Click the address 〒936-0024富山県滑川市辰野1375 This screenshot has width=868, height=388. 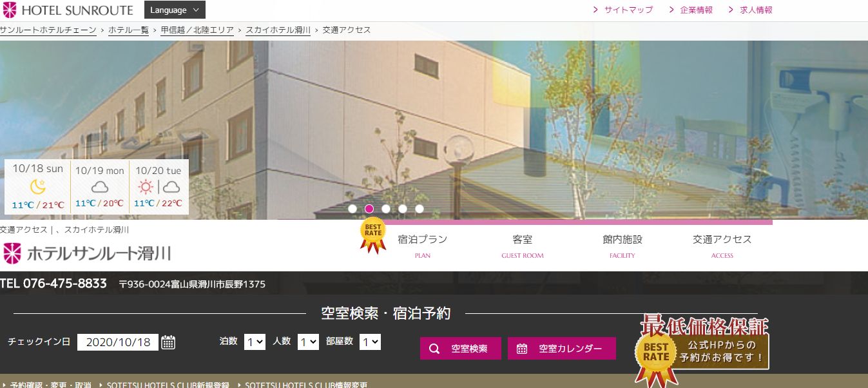click(192, 284)
